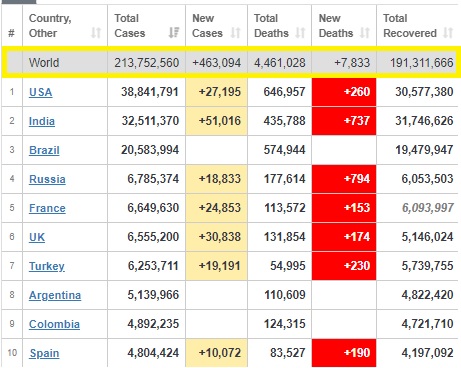Click the # rank column header
461x368 pixels.
12,33
